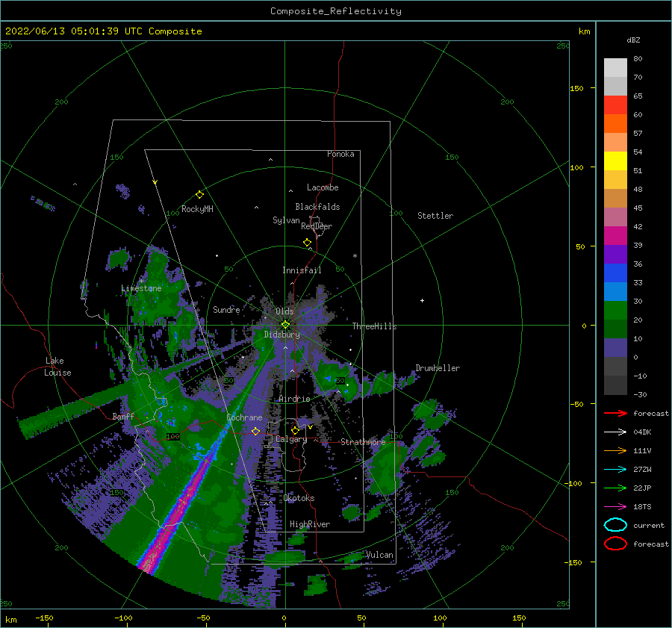Click the Sundre town label
Viewport: 672px width, 628px height.
226,309
